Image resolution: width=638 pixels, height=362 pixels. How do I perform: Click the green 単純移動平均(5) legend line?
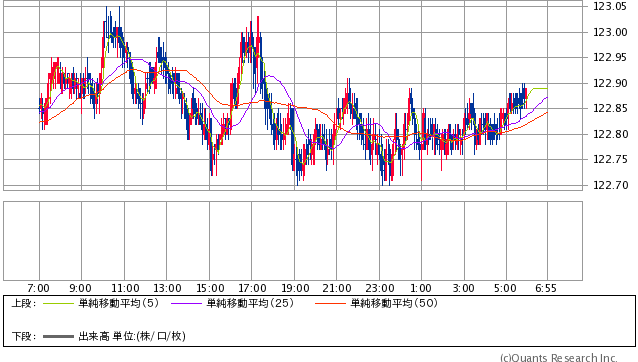click(x=58, y=303)
